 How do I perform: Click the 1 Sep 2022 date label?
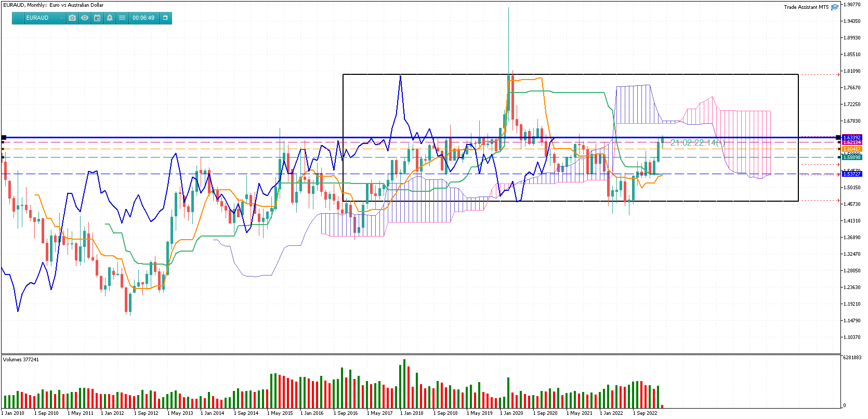pos(645,413)
